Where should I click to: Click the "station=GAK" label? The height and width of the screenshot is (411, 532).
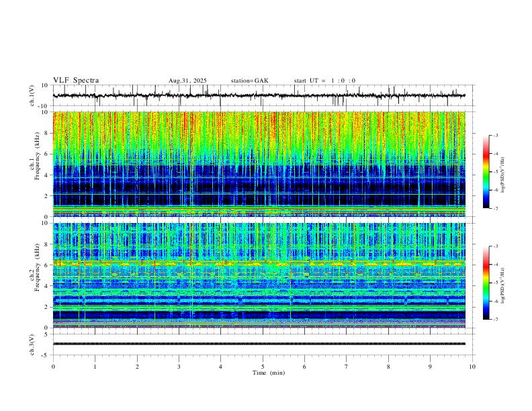tap(250, 81)
